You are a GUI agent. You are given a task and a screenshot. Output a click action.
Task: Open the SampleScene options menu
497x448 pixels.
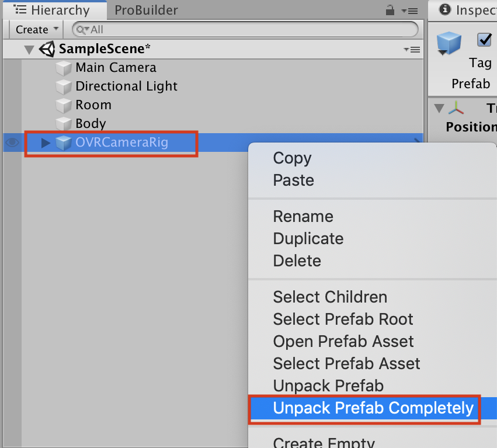pos(412,50)
